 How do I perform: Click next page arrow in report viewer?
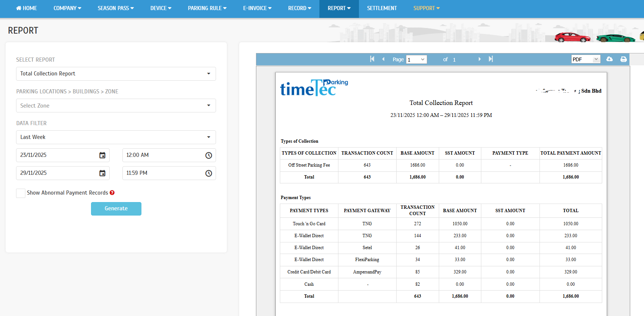(479, 59)
